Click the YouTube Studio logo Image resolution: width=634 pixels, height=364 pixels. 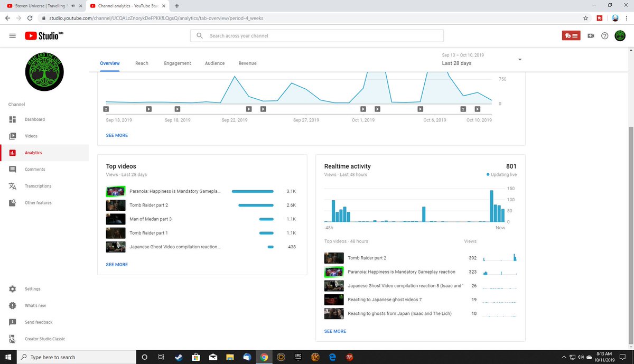click(44, 36)
